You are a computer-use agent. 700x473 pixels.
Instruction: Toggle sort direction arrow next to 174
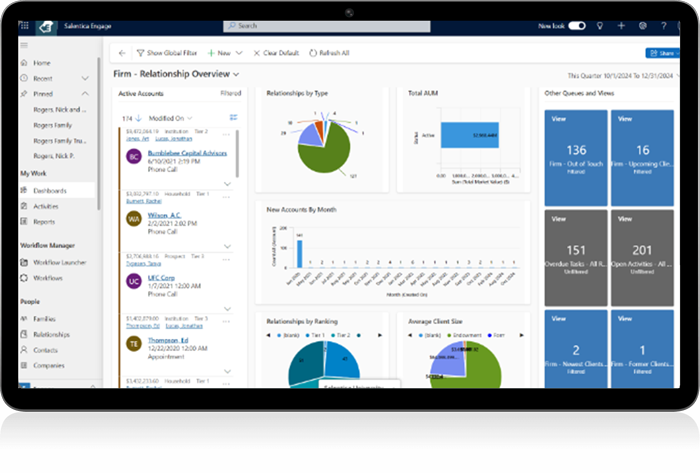pos(139,118)
